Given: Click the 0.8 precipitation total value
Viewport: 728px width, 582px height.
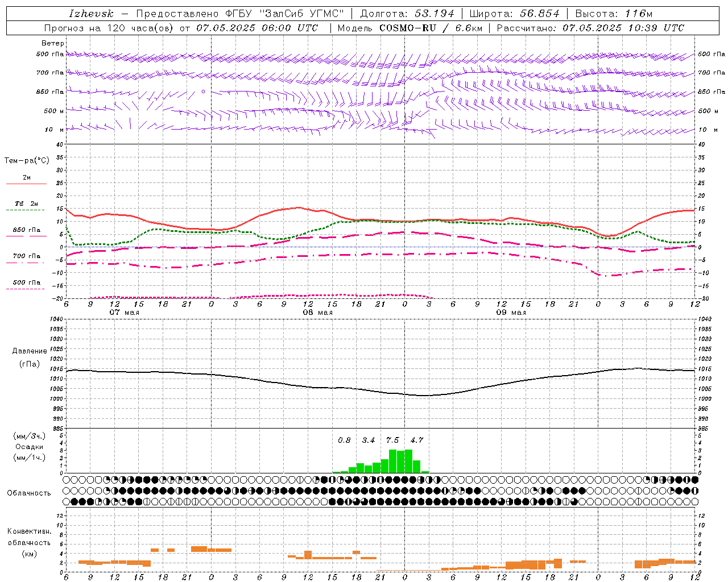Looking at the screenshot, I should coord(344,440).
